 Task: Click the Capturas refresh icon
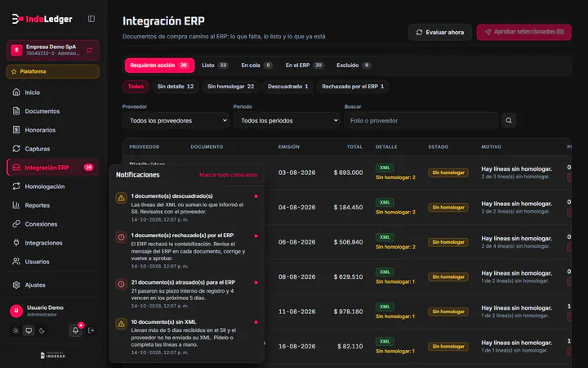(x=16, y=149)
